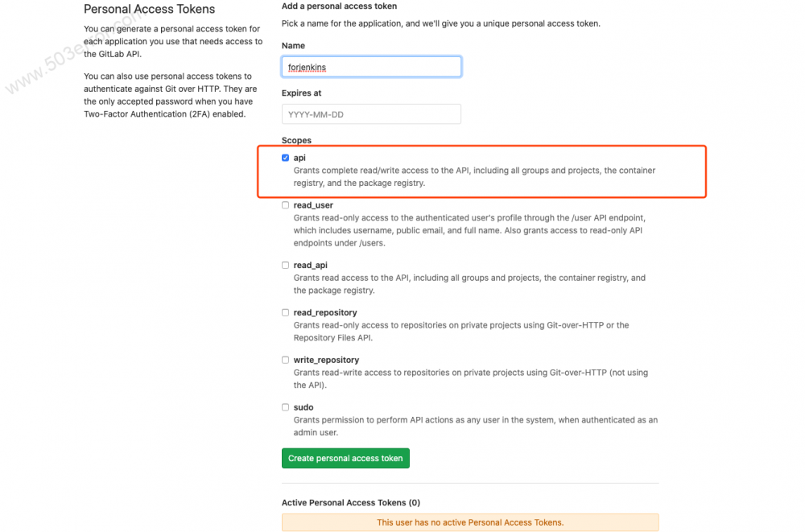Enable the write_repository scope
805x532 pixels.
(285, 360)
